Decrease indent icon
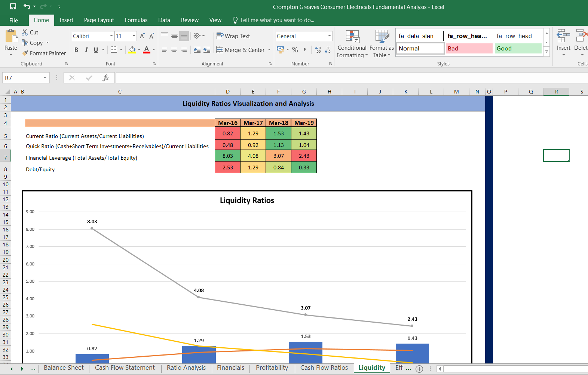 (197, 50)
